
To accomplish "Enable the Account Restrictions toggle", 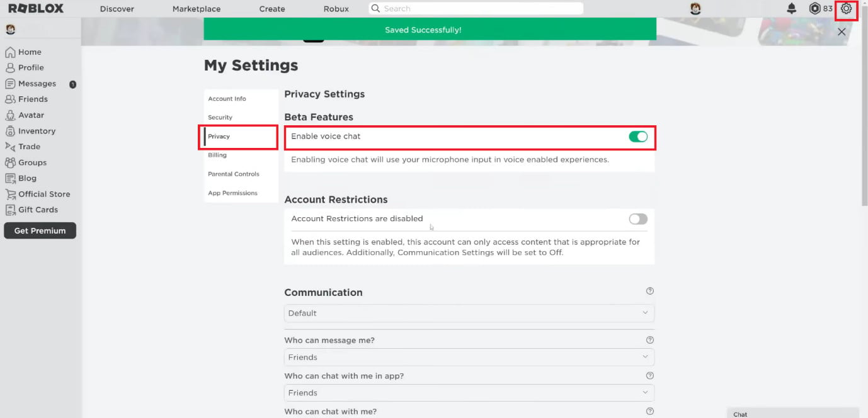I will 638,219.
